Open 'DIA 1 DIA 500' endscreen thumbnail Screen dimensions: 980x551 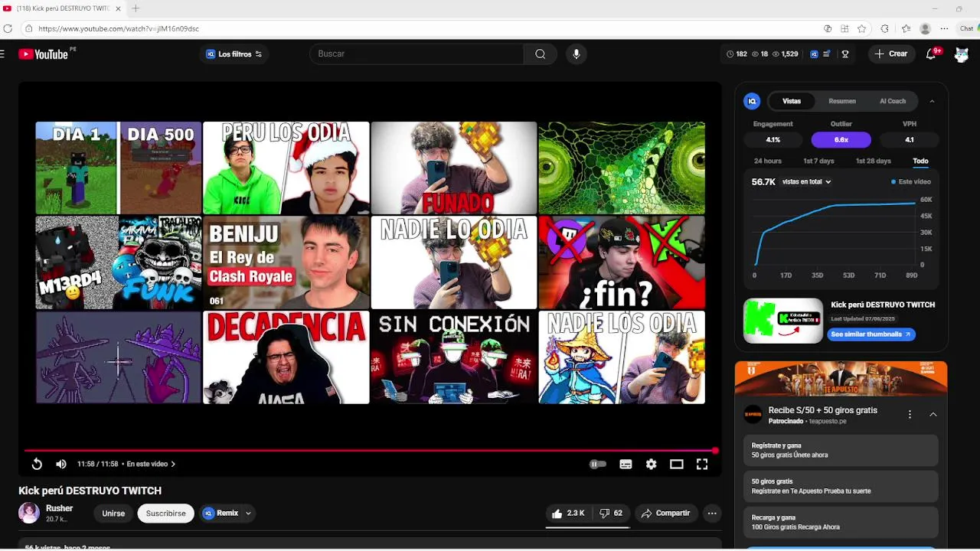click(x=119, y=168)
